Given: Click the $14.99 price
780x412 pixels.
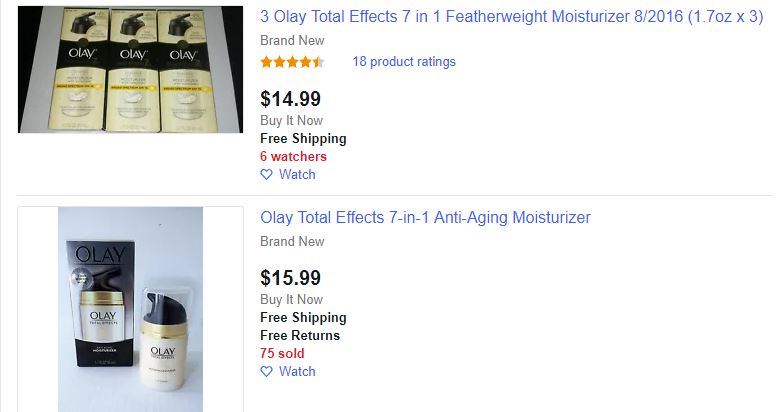Looking at the screenshot, I should [291, 98].
